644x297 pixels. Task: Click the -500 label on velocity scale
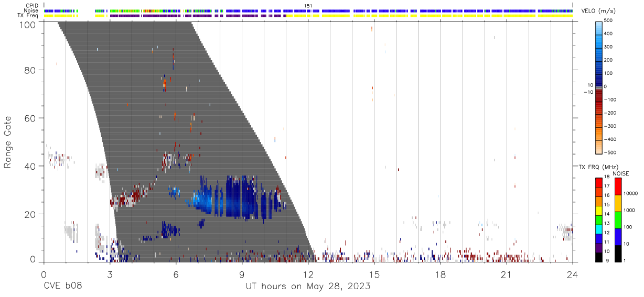[610, 153]
